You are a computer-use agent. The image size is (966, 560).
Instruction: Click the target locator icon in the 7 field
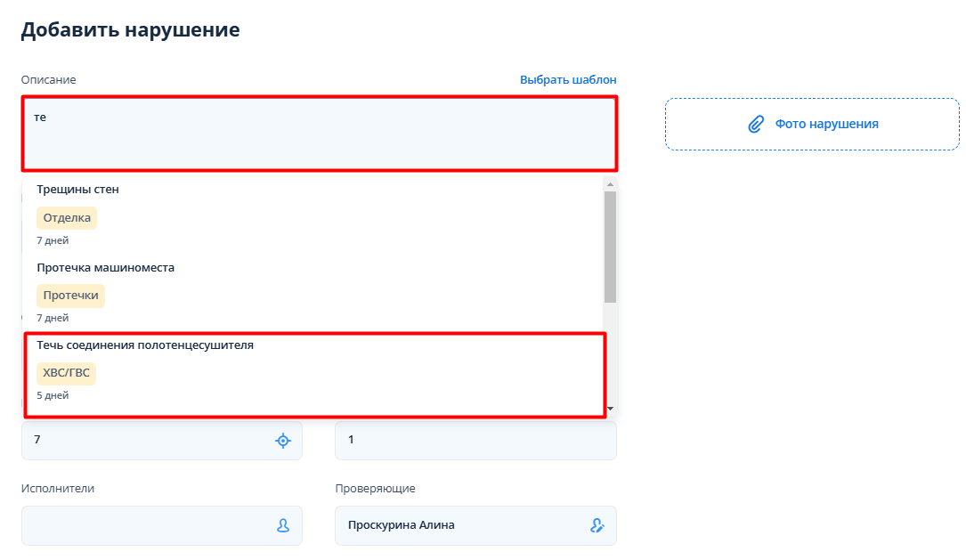click(283, 440)
